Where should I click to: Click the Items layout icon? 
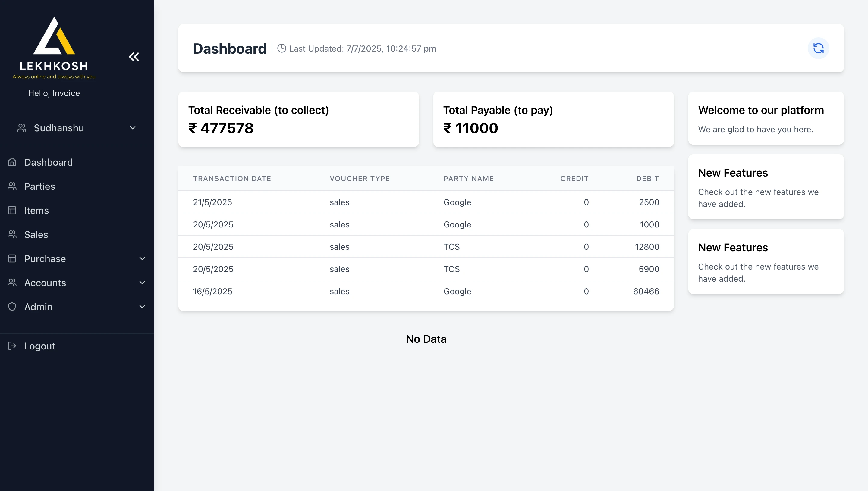[x=12, y=211]
